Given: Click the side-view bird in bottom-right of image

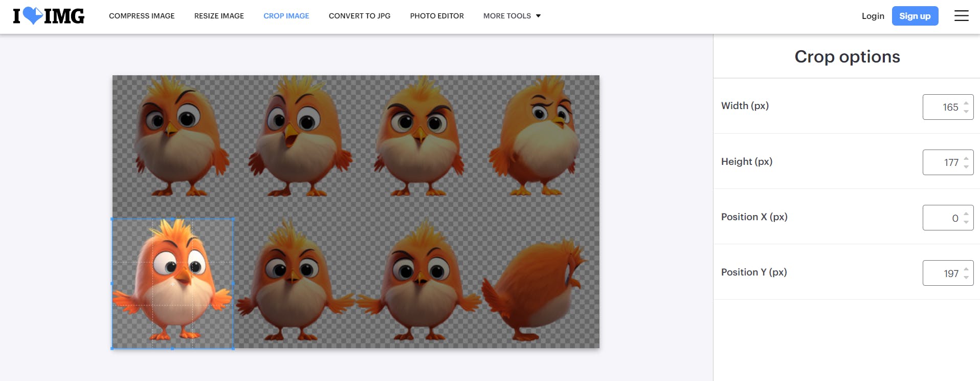Looking at the screenshot, I should click(x=534, y=288).
